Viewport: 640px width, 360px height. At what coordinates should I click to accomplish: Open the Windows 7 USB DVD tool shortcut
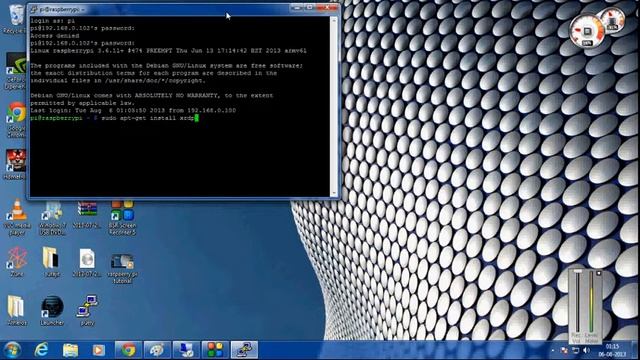[x=52, y=218]
